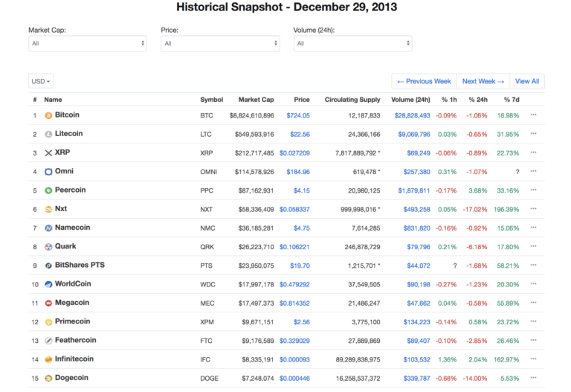
Task: Click the Litecoin logo icon
Action: pyautogui.click(x=48, y=135)
